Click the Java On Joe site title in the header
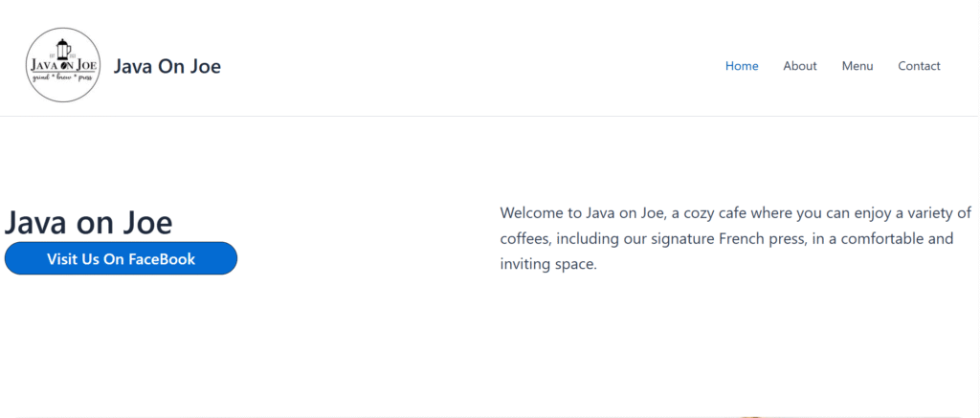980x418 pixels. (167, 66)
